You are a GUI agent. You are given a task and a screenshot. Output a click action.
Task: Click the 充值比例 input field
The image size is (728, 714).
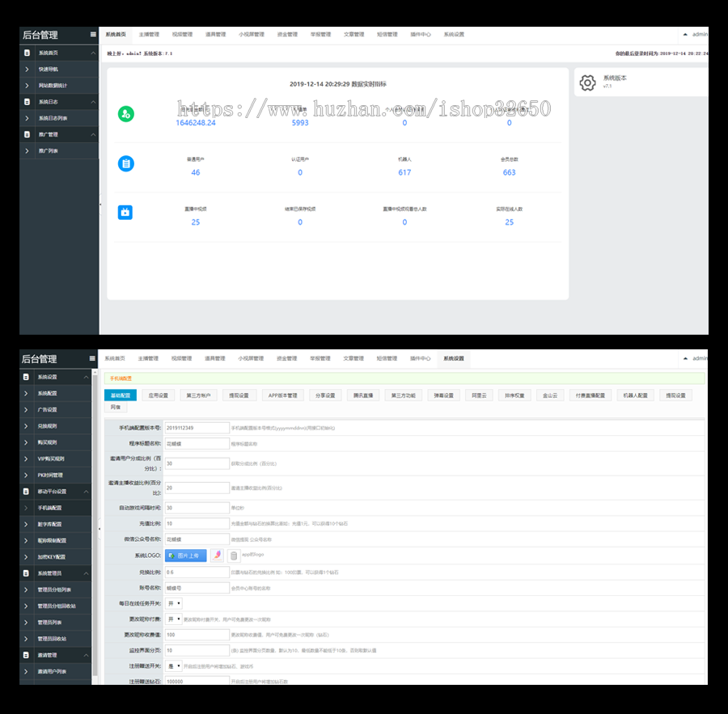[x=197, y=524]
